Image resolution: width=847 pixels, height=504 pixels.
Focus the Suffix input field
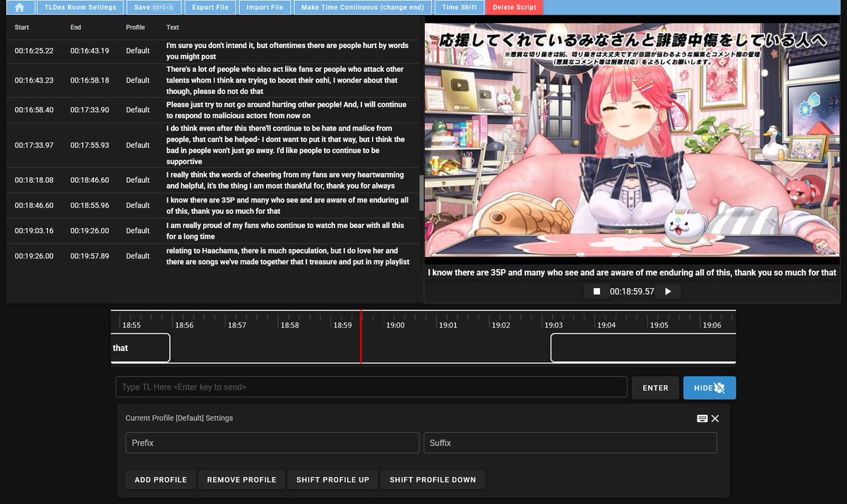pyautogui.click(x=570, y=443)
